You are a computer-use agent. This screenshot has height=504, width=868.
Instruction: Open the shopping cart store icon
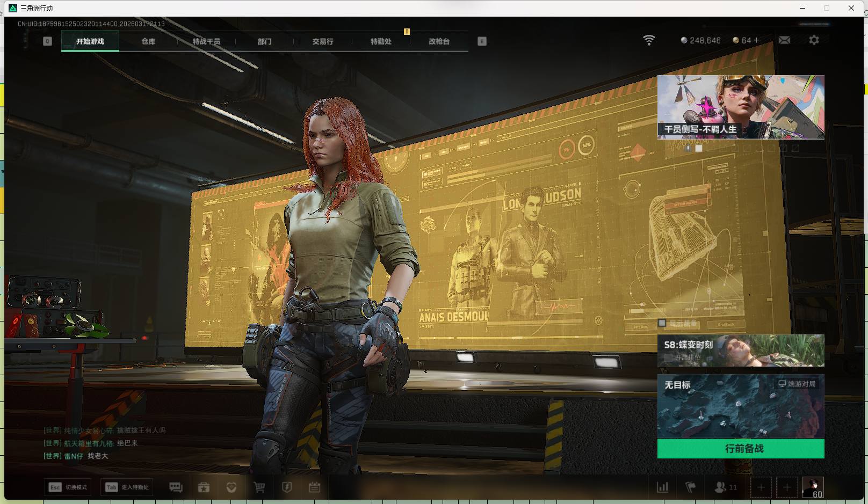point(259,487)
